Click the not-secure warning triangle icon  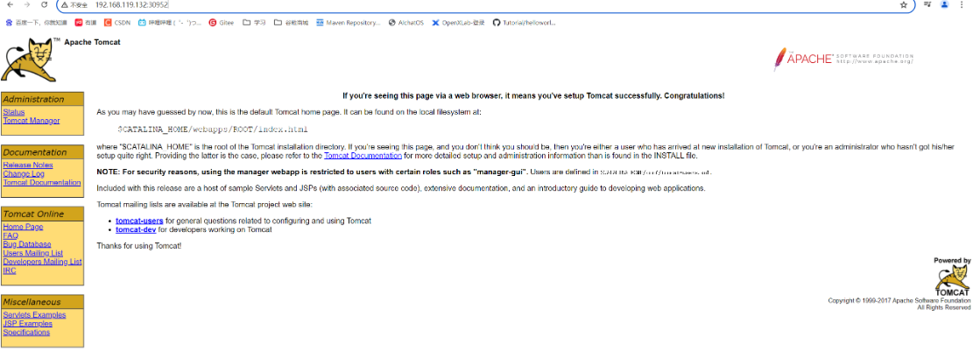[65, 4]
